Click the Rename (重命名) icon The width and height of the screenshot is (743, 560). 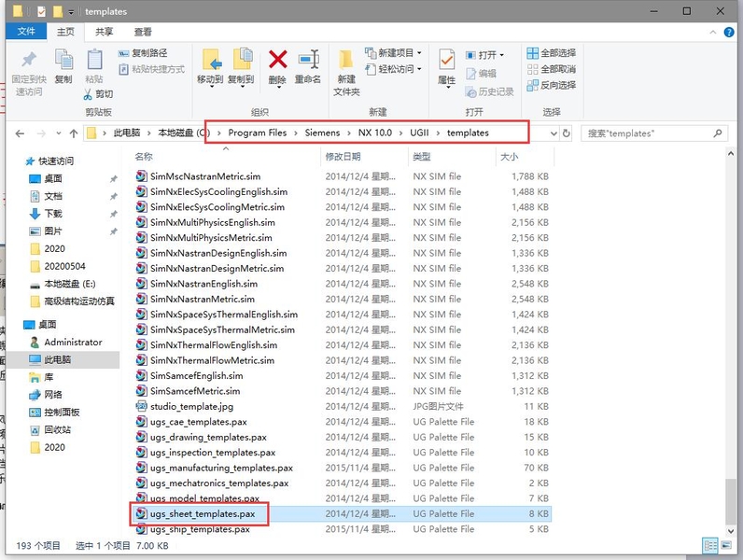(x=308, y=60)
